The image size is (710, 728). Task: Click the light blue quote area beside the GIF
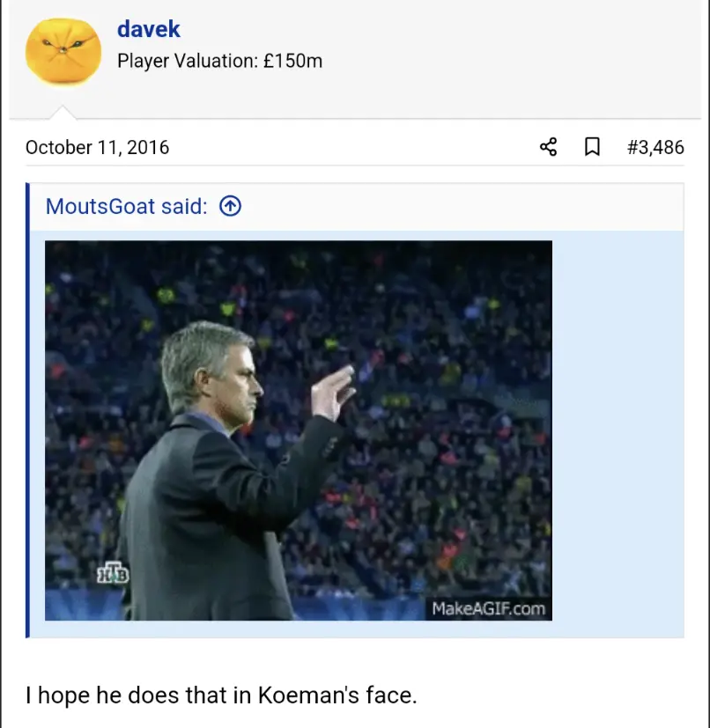(618, 434)
